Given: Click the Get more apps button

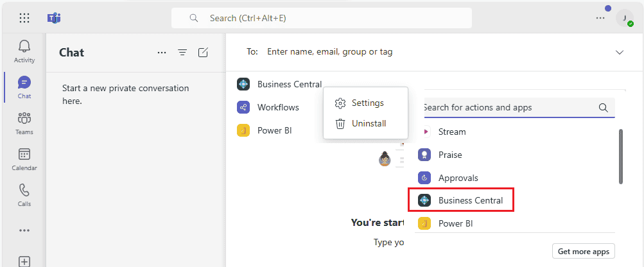Looking at the screenshot, I should tap(583, 251).
